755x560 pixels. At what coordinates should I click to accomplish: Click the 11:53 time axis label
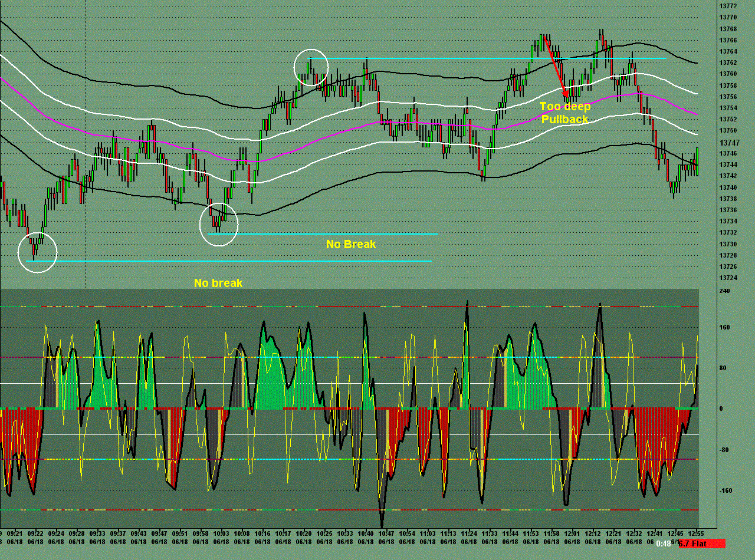pos(531,532)
